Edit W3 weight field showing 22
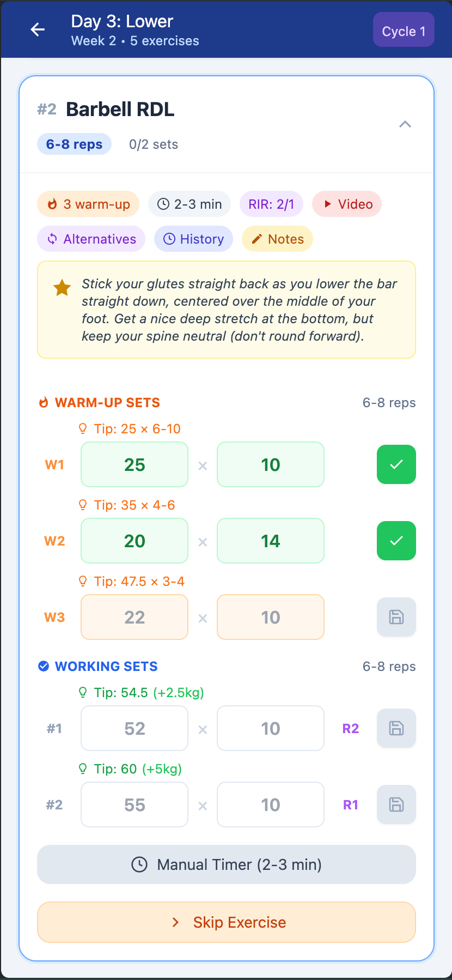452x980 pixels. 135,617
